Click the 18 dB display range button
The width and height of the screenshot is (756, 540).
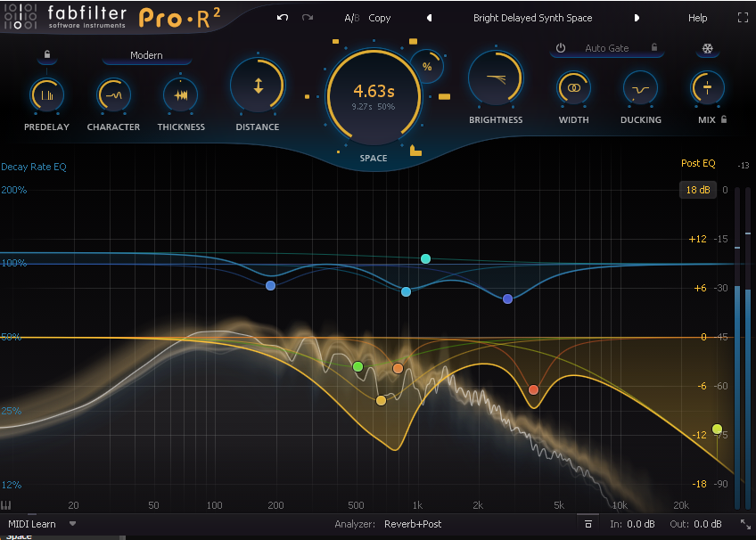coord(698,190)
